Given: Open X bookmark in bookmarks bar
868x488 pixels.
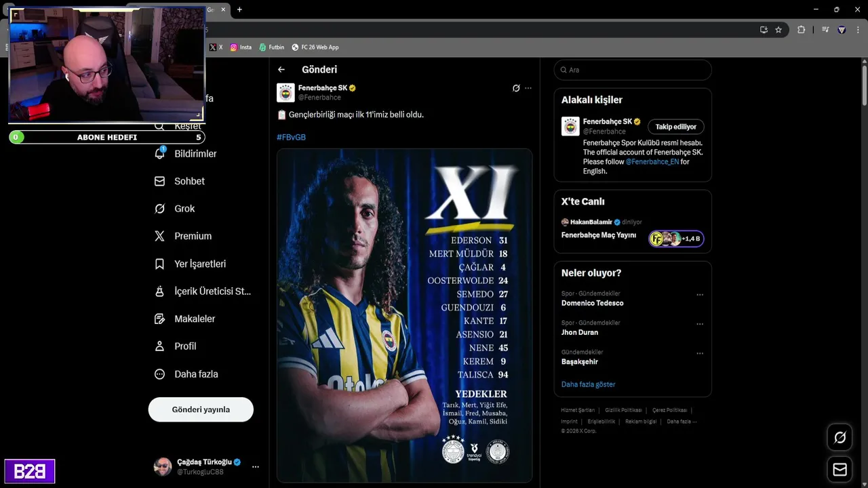Looking at the screenshot, I should tap(216, 47).
